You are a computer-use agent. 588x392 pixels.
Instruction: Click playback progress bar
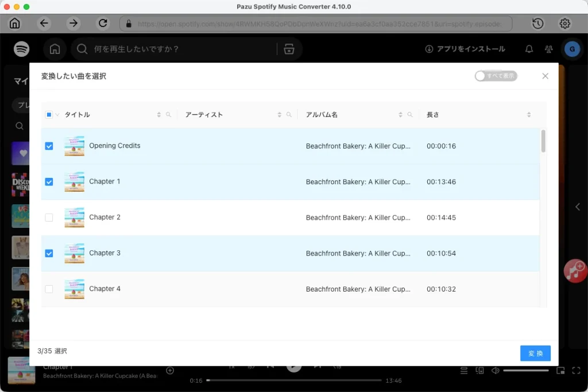pyautogui.click(x=294, y=381)
